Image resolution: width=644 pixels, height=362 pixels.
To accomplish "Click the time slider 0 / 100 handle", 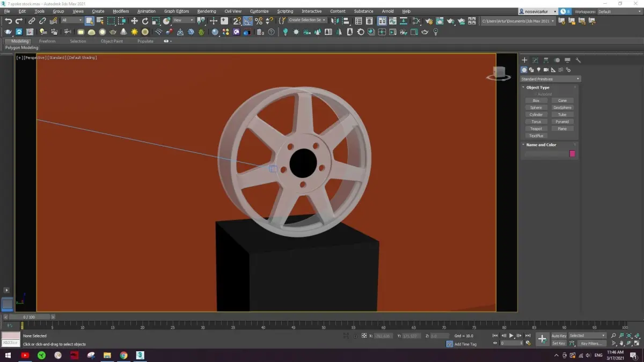I will (29, 317).
